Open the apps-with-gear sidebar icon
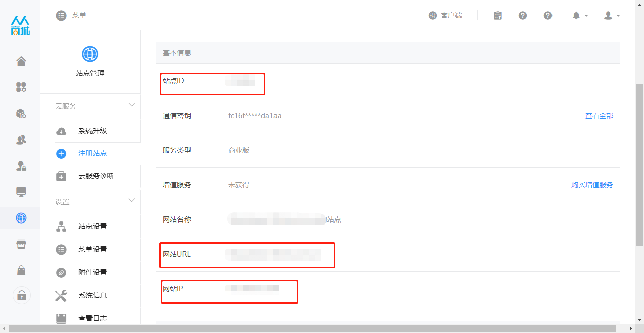 21,87
